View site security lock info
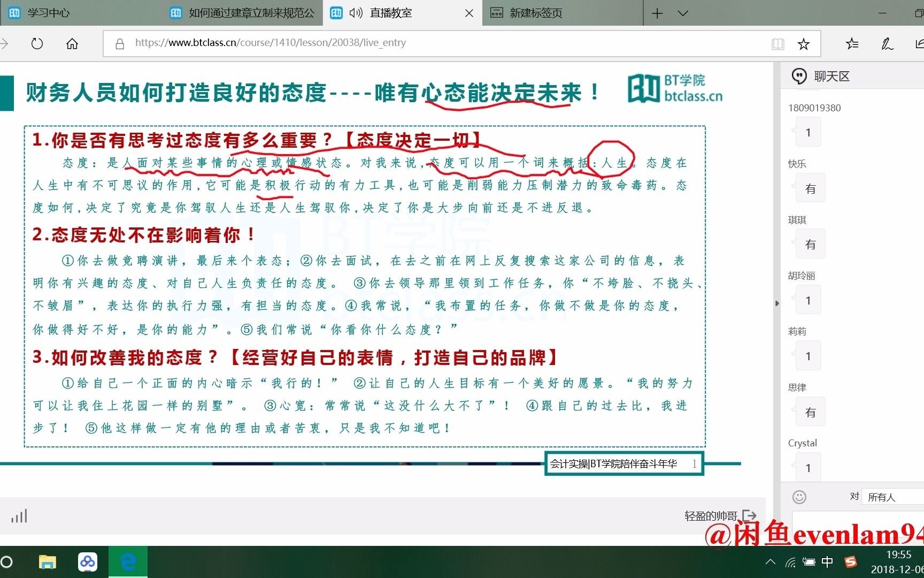The image size is (924, 578). [120, 43]
